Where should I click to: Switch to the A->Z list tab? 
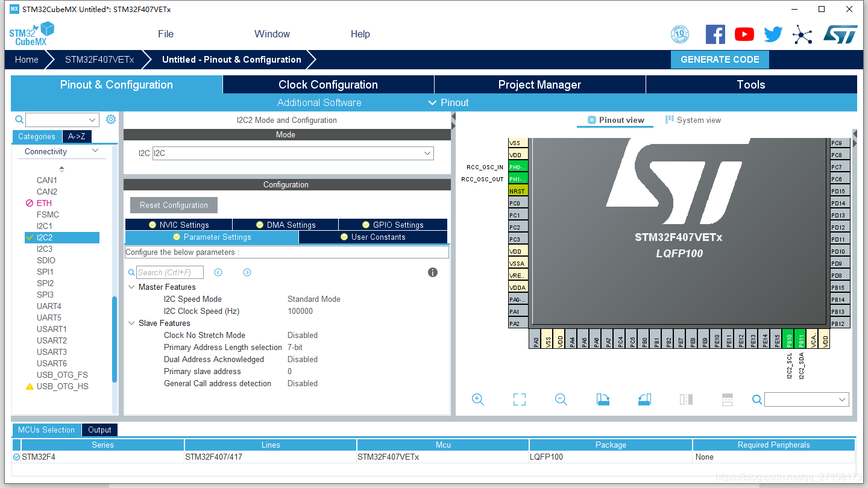click(x=77, y=137)
